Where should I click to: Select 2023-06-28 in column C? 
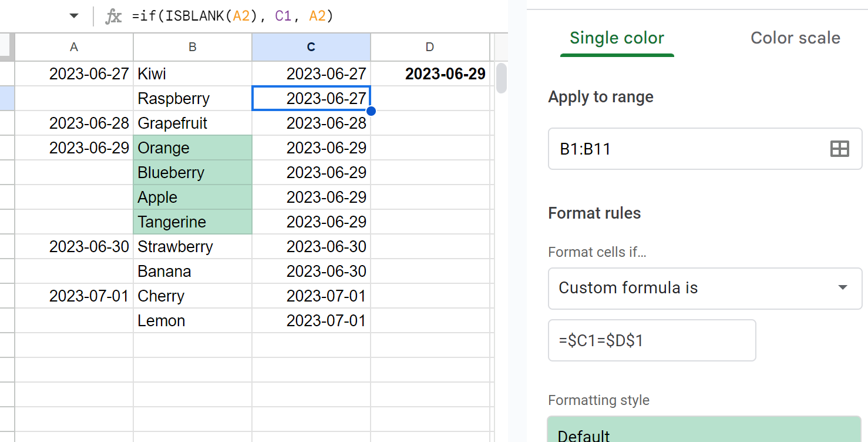coord(311,123)
